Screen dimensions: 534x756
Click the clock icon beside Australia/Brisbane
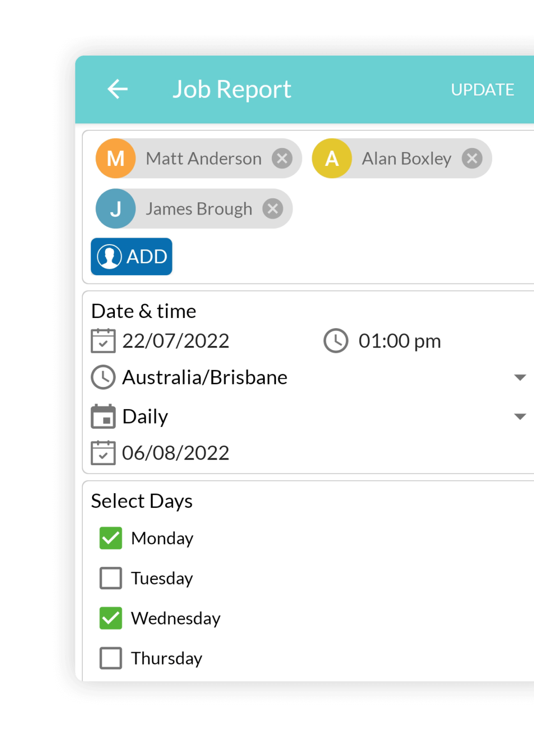103,377
